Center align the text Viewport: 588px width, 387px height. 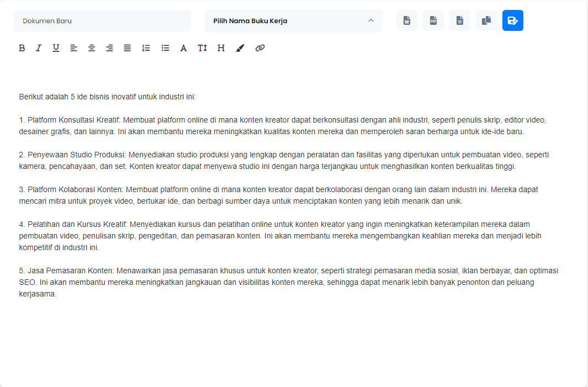(92, 48)
